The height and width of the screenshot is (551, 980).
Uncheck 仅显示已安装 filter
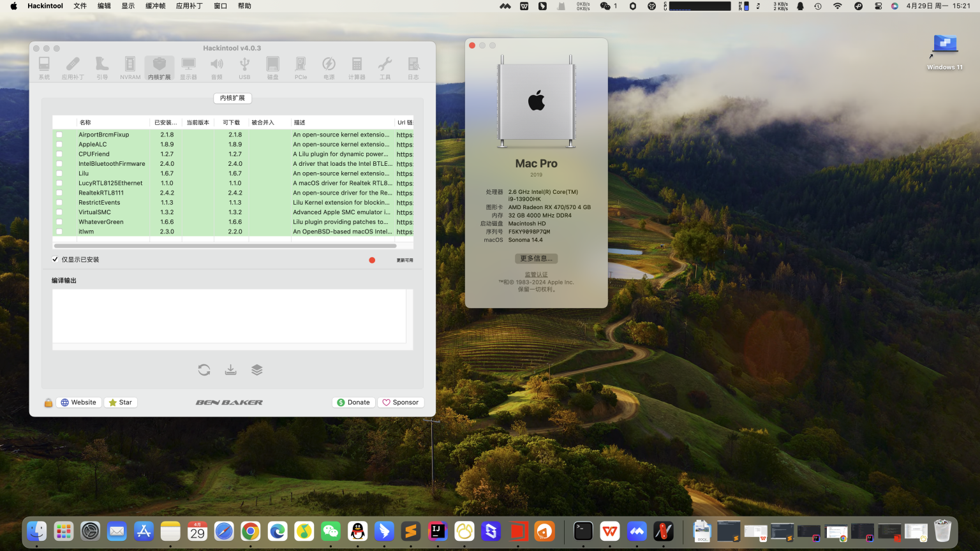tap(55, 259)
